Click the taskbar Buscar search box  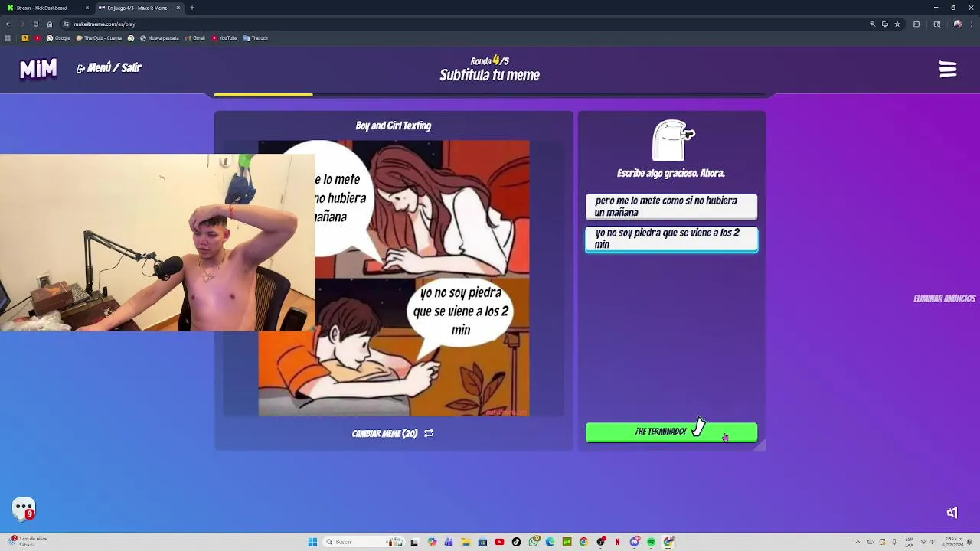(x=364, y=542)
